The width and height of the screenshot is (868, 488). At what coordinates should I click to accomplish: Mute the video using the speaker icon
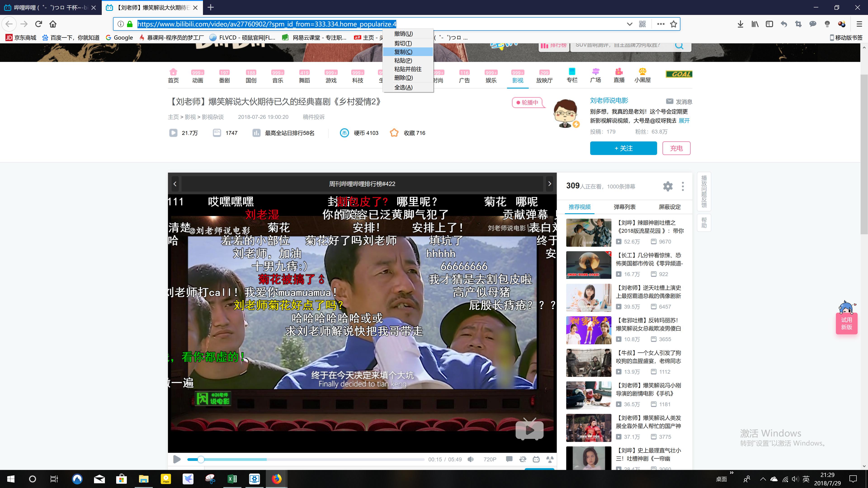pyautogui.click(x=471, y=459)
